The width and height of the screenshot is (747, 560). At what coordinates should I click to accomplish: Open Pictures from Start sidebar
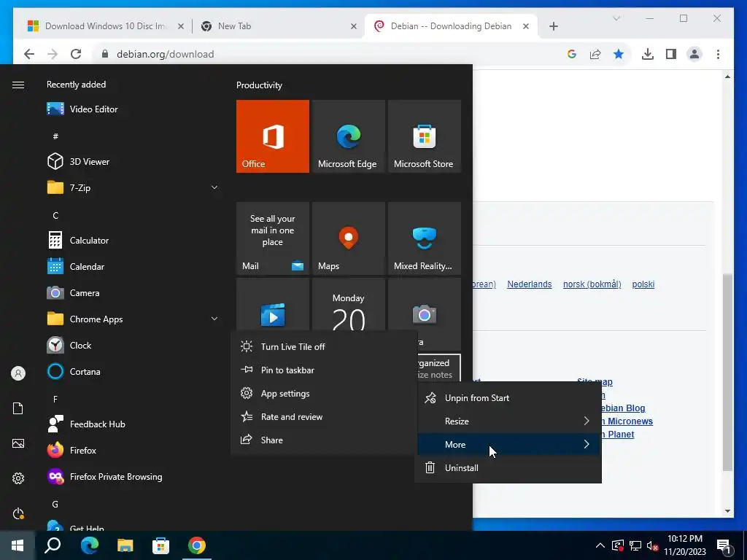coord(18,443)
